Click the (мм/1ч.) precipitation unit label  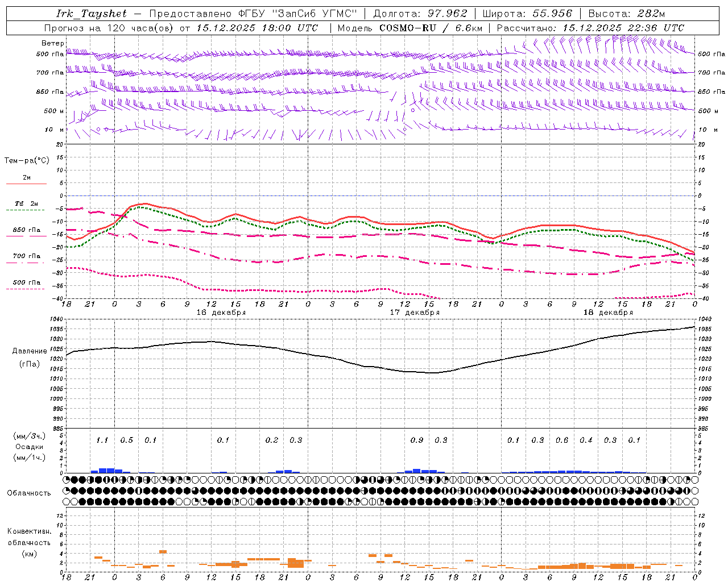[30, 458]
